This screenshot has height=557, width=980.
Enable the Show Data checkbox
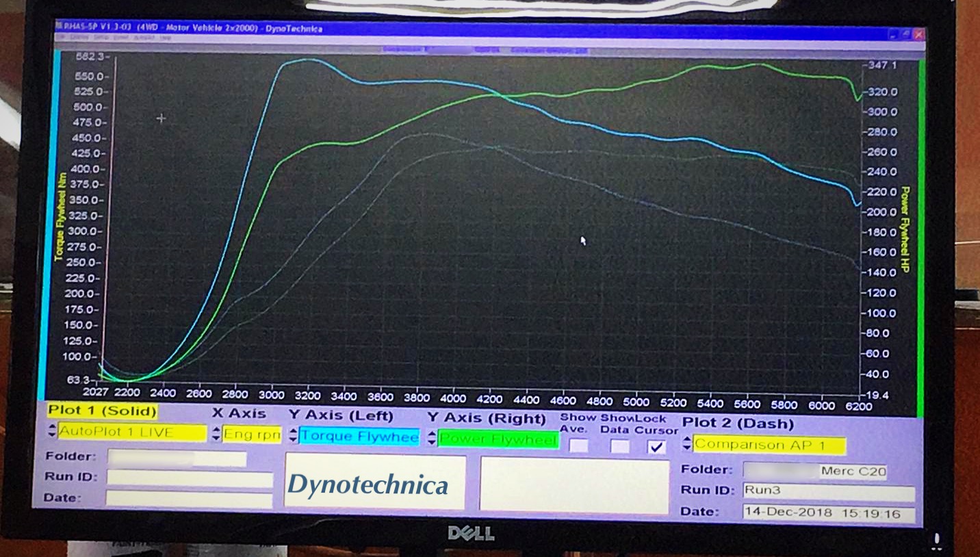coord(620,447)
